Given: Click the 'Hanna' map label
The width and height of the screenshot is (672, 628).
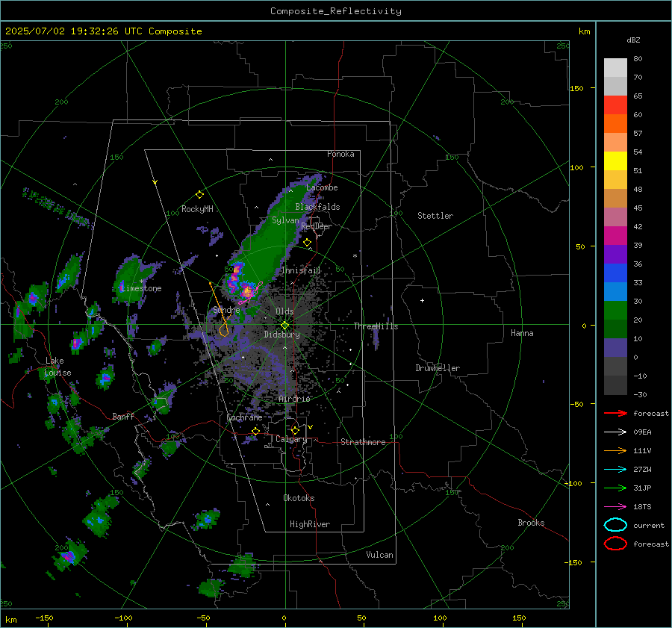Looking at the screenshot, I should [x=522, y=333].
